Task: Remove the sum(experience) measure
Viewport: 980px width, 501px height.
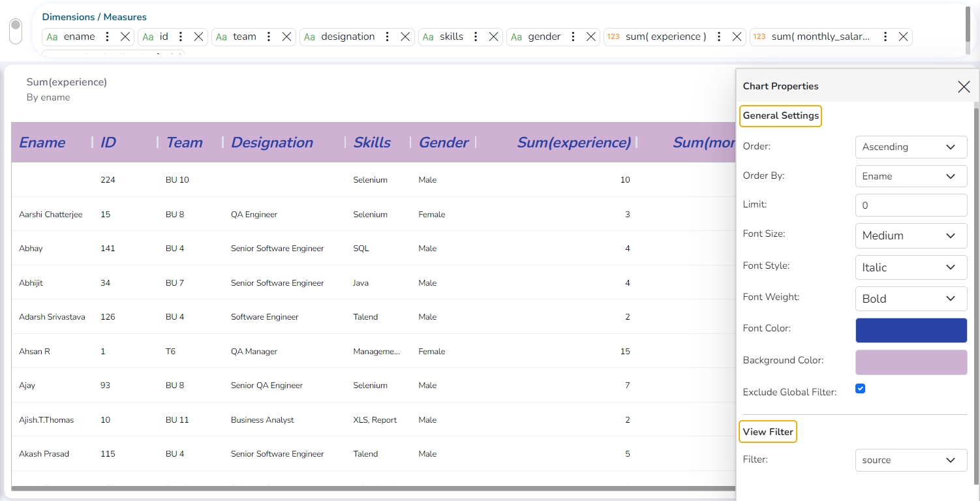Action: click(x=737, y=37)
